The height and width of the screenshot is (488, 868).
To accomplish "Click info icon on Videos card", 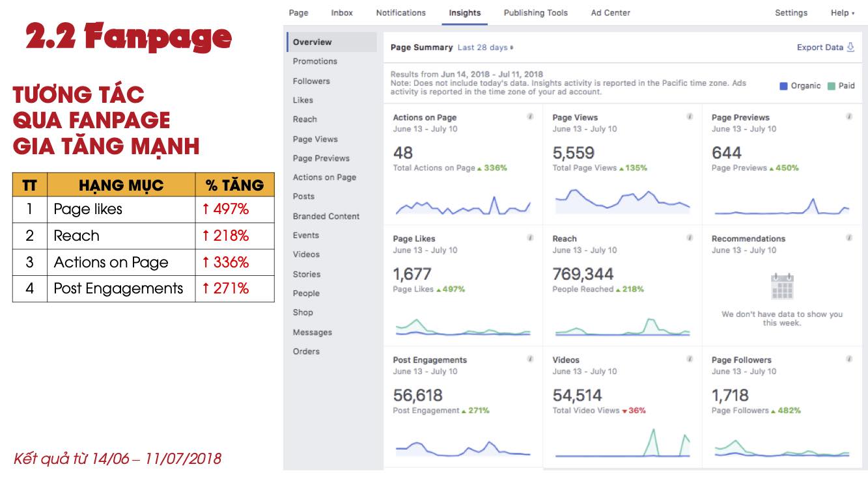I will [x=690, y=359].
